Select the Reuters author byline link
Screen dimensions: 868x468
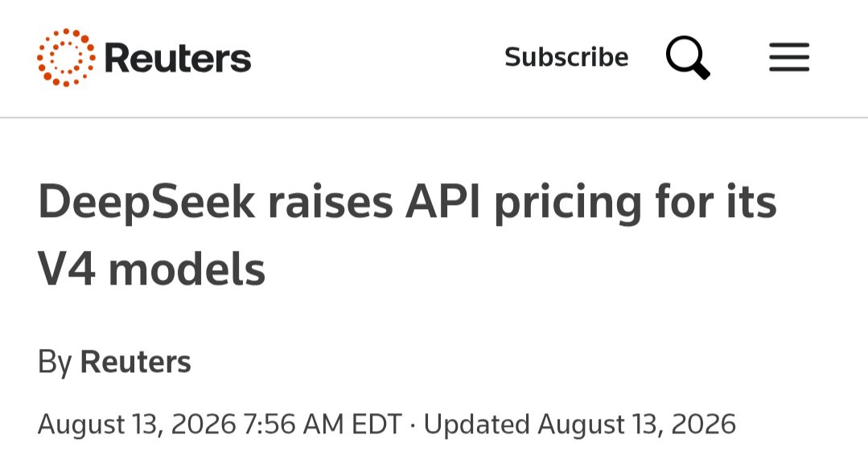coord(136,363)
